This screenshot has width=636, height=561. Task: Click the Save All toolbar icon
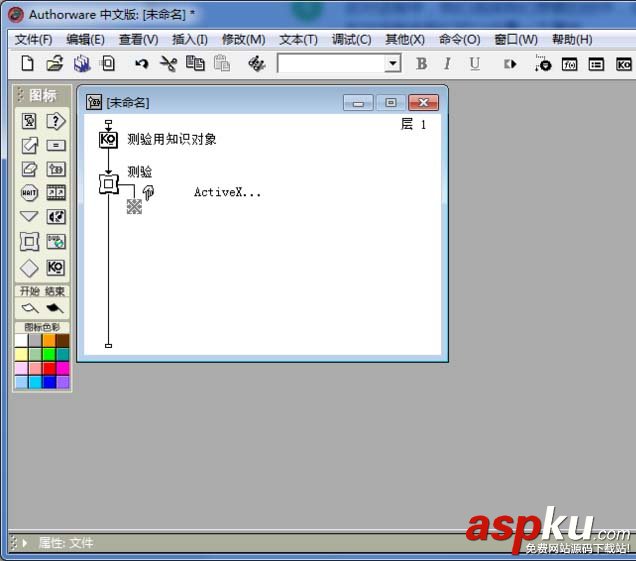82,64
